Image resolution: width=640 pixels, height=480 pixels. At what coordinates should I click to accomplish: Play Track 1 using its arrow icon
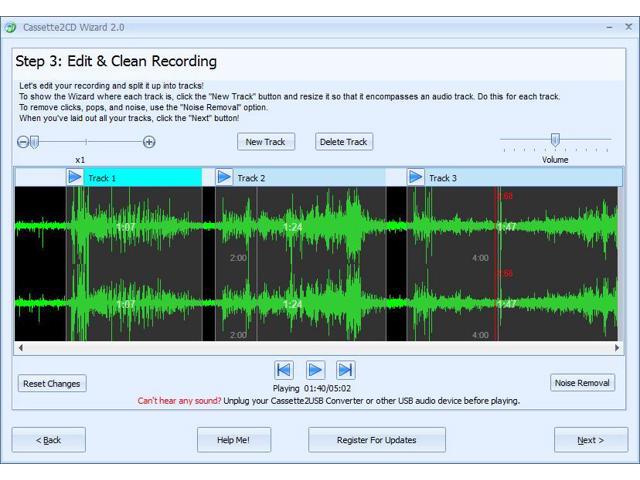point(75,178)
